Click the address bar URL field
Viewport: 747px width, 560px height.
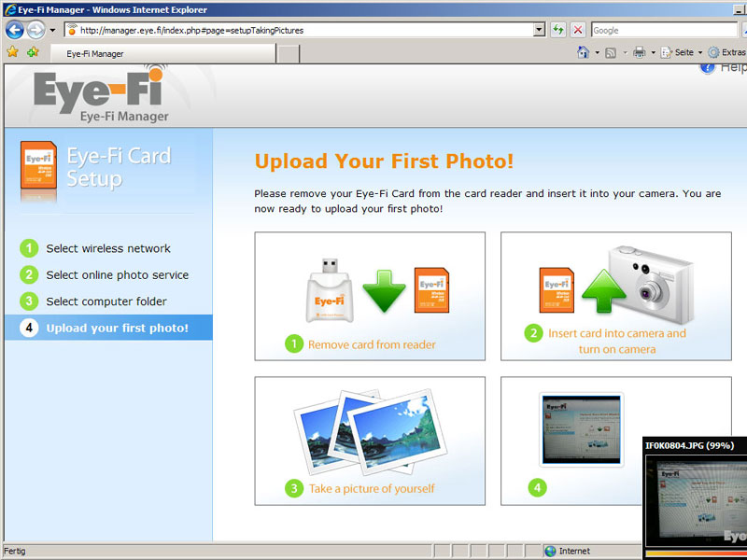pyautogui.click(x=305, y=31)
